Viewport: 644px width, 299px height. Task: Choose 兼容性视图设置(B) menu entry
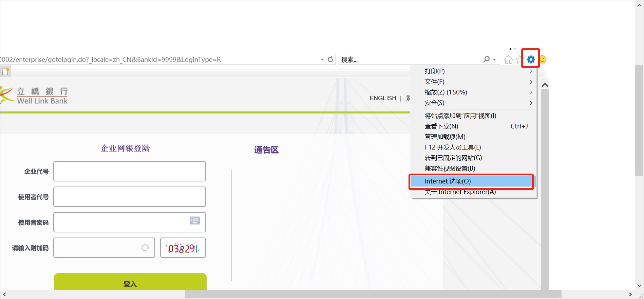(450, 169)
